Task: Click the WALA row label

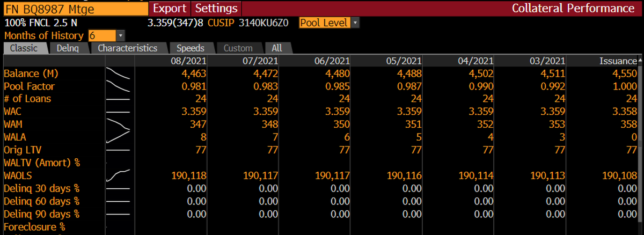Action: 16,137
